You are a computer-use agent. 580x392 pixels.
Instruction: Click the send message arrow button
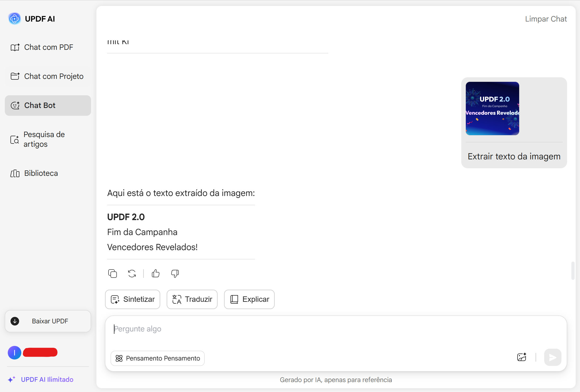click(x=553, y=357)
